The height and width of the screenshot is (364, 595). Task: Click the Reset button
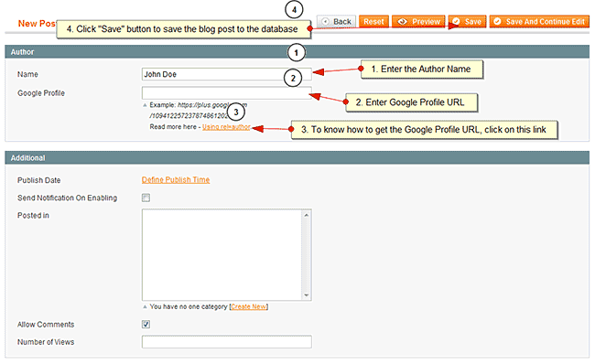(x=373, y=22)
